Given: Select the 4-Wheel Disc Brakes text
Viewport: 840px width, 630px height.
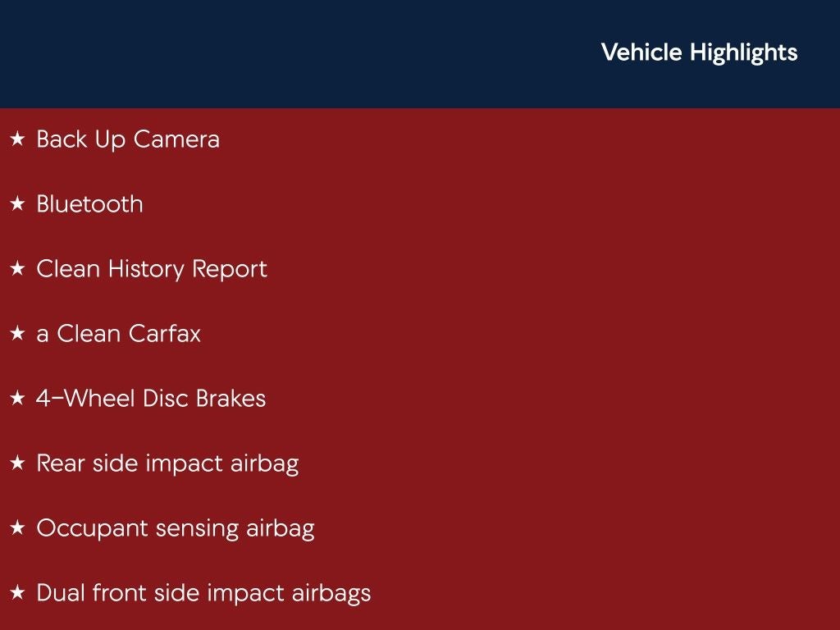Looking at the screenshot, I should pyautogui.click(x=151, y=399).
